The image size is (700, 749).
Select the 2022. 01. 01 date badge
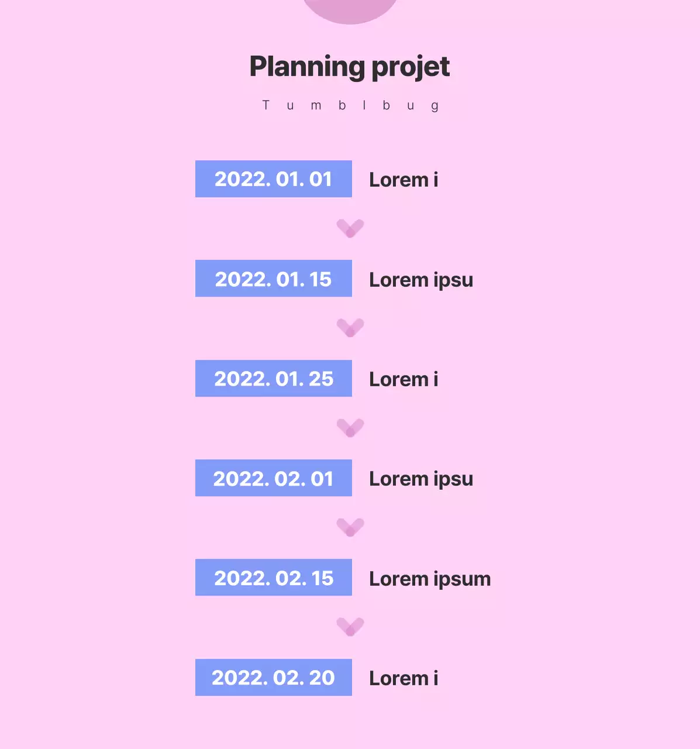click(274, 179)
